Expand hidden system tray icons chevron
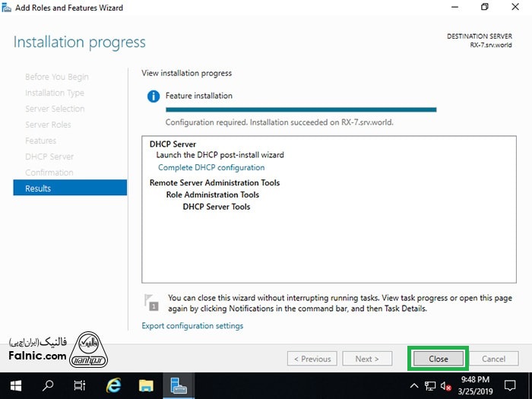Image resolution: width=532 pixels, height=399 pixels. (x=414, y=385)
